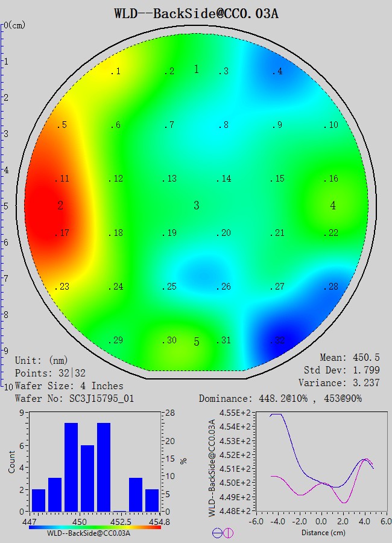Click measurement point 28 at the right edge
Screen dimensions: 392x543
coord(331,287)
